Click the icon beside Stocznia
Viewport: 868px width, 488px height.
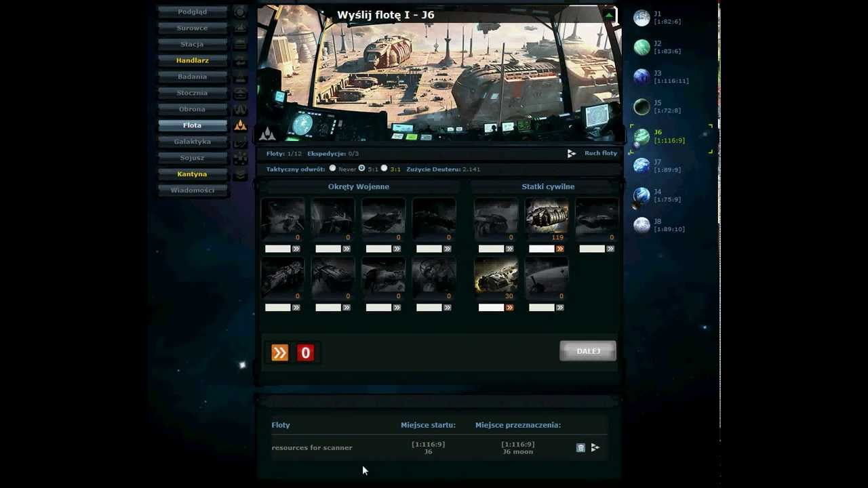(x=240, y=93)
